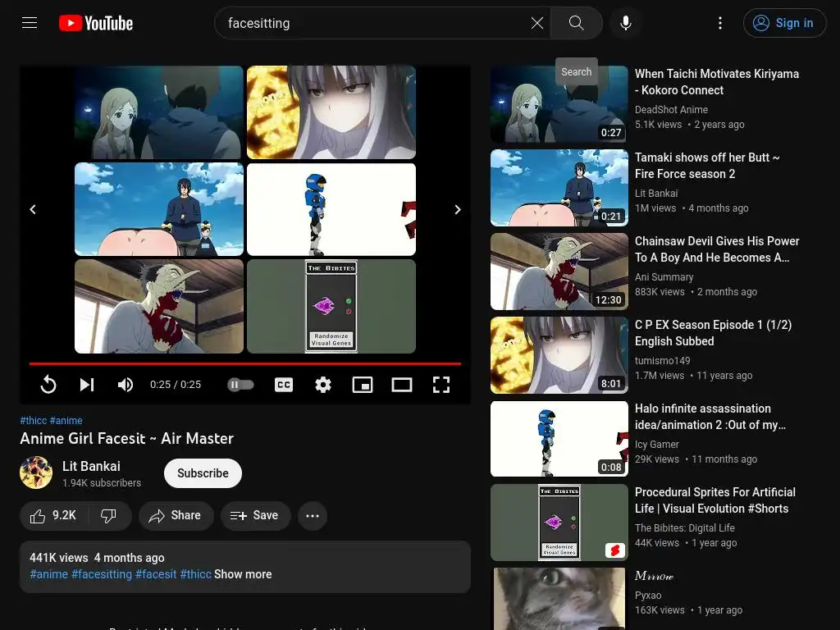This screenshot has width=840, height=630.
Task: Save video to a playlist
Action: (255, 516)
